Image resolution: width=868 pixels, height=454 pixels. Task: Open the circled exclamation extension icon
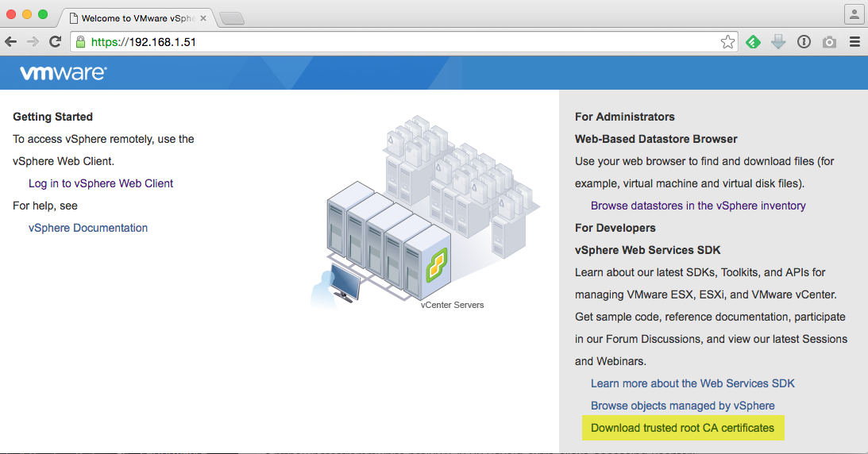(804, 42)
